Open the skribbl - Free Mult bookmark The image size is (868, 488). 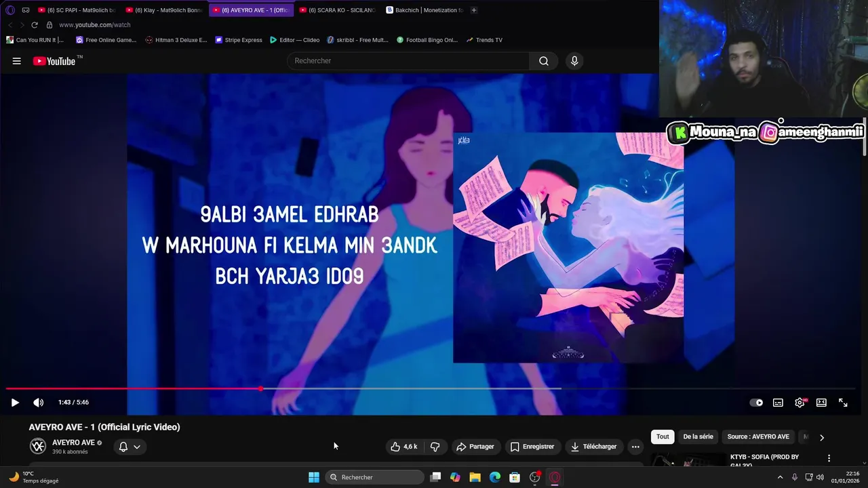[357, 40]
